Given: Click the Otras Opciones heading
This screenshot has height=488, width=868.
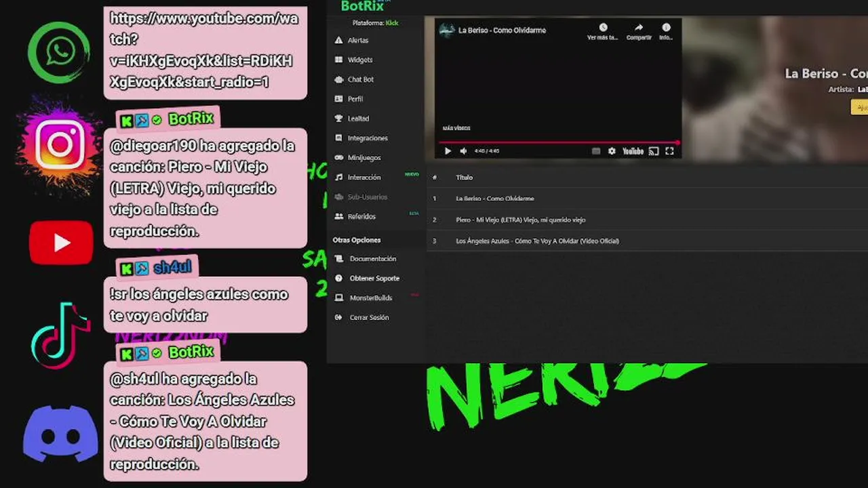Looking at the screenshot, I should 357,240.
